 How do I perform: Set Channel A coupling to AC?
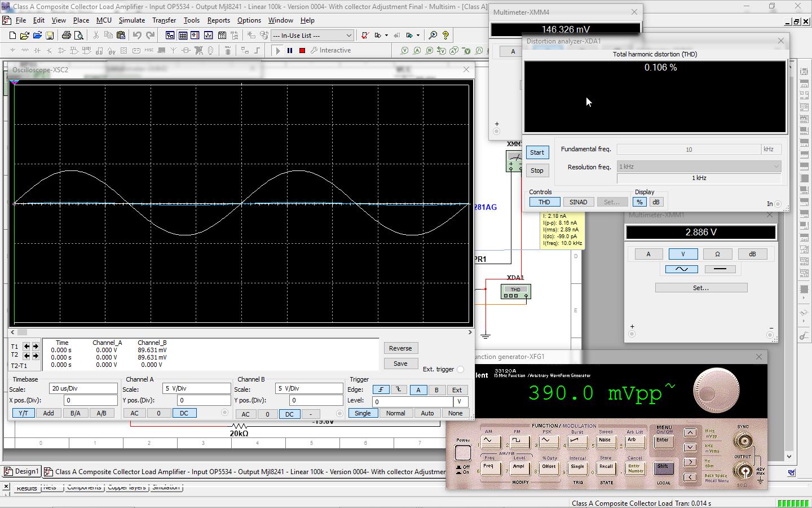pos(135,413)
